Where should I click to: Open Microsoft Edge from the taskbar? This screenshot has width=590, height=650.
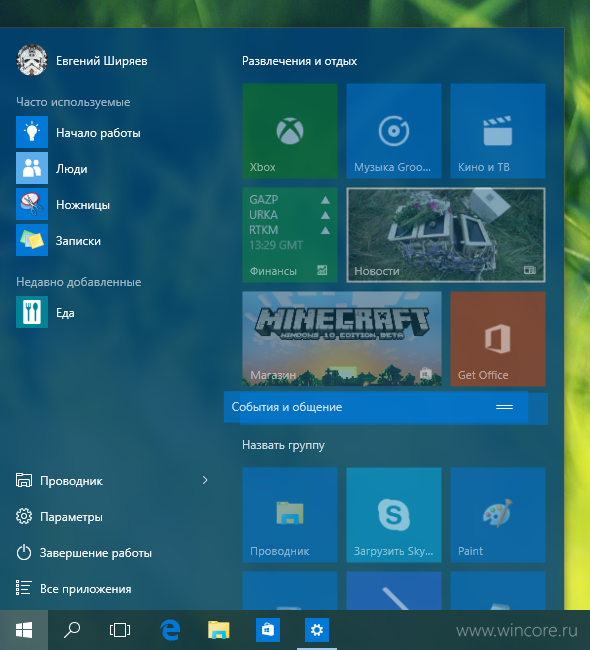170,630
